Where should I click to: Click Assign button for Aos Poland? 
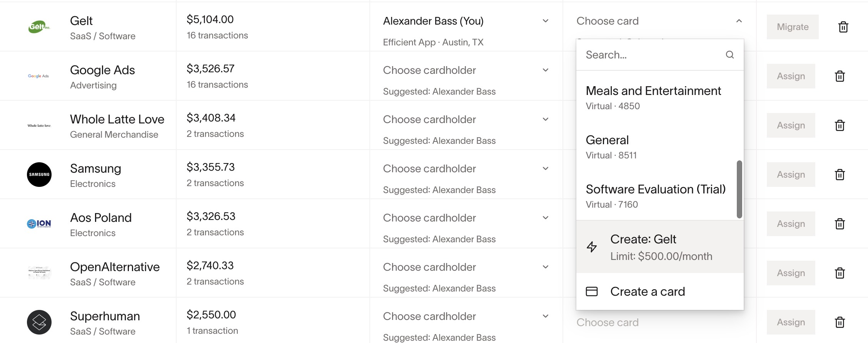(x=791, y=224)
